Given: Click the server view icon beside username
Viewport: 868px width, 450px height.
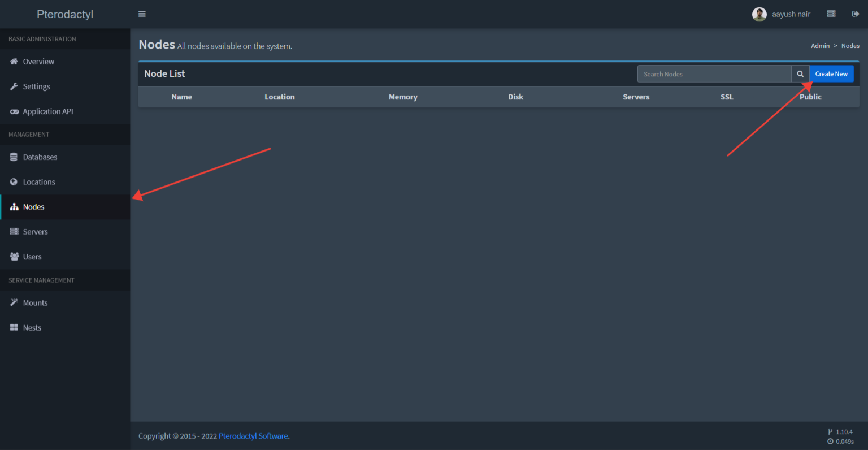Looking at the screenshot, I should (x=831, y=14).
